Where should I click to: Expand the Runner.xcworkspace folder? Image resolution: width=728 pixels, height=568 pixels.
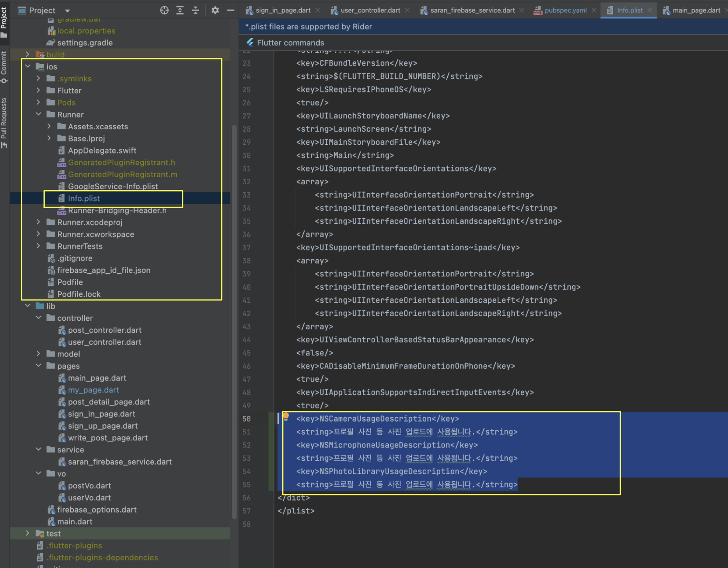[38, 234]
